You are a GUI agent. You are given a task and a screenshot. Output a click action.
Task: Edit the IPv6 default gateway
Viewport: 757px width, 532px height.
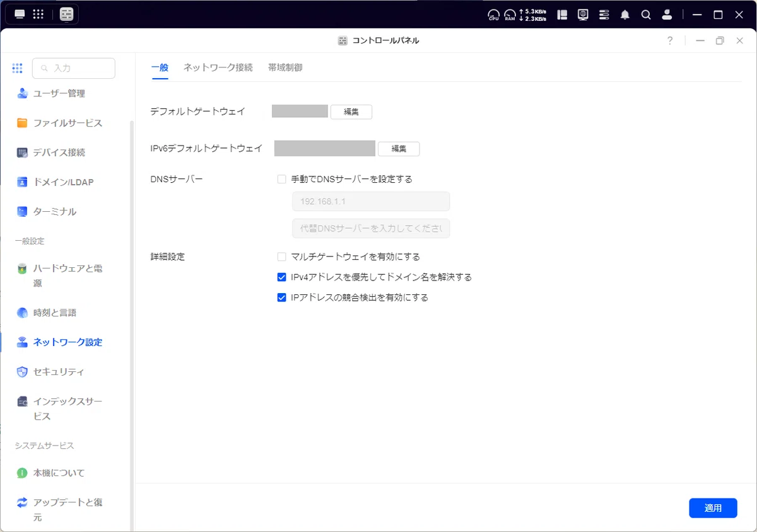coord(399,149)
